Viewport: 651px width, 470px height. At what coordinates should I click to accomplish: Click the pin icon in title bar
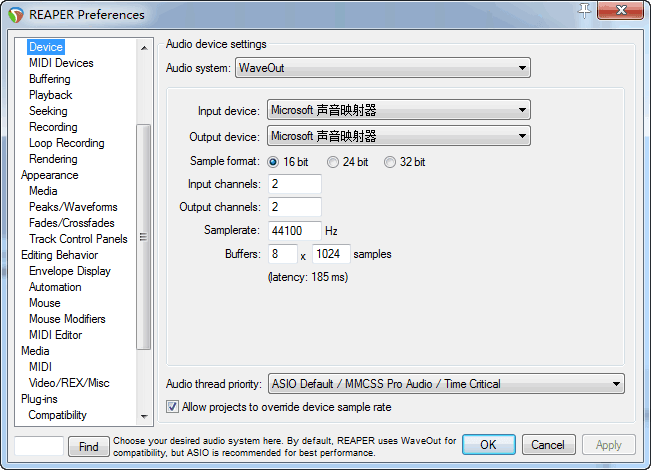tap(584, 11)
